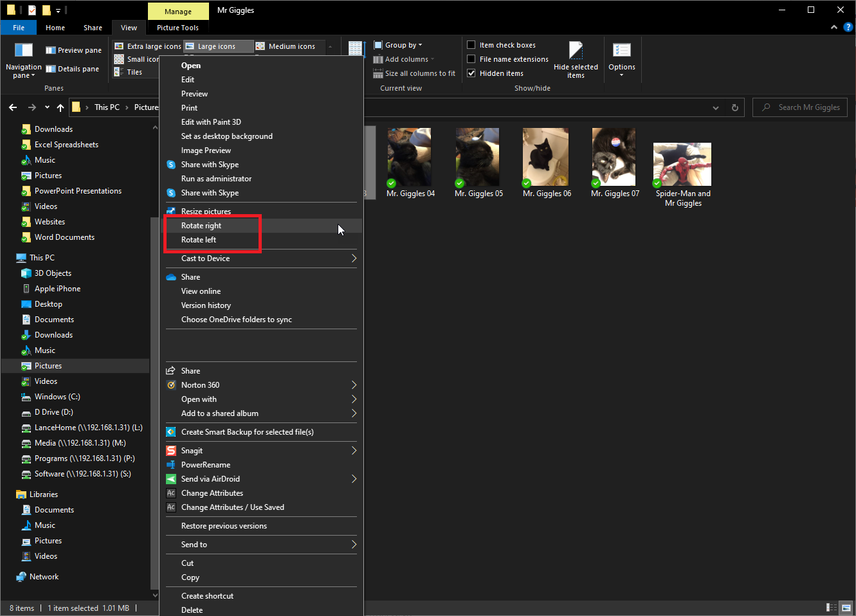
Task: Open the Navigation pane dropdown
Action: click(x=23, y=60)
